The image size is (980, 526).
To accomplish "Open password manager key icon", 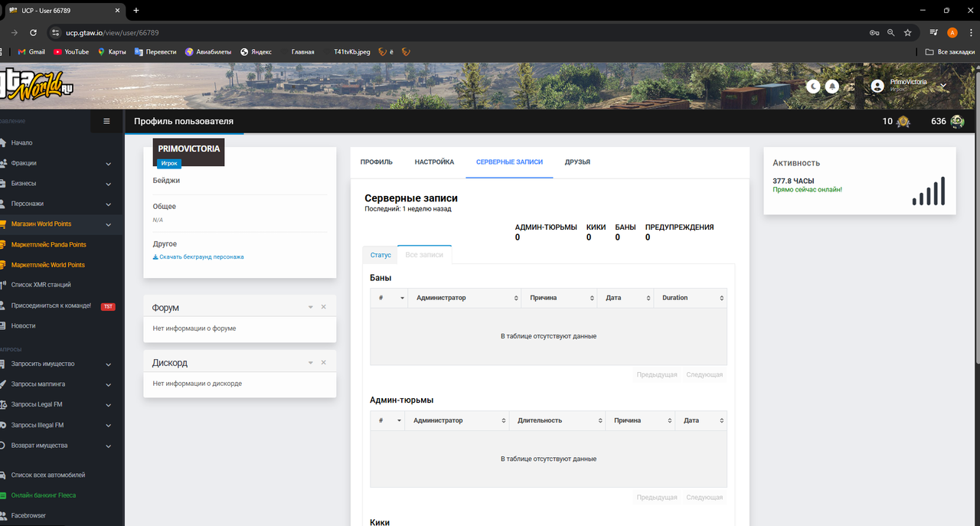I will pos(874,33).
